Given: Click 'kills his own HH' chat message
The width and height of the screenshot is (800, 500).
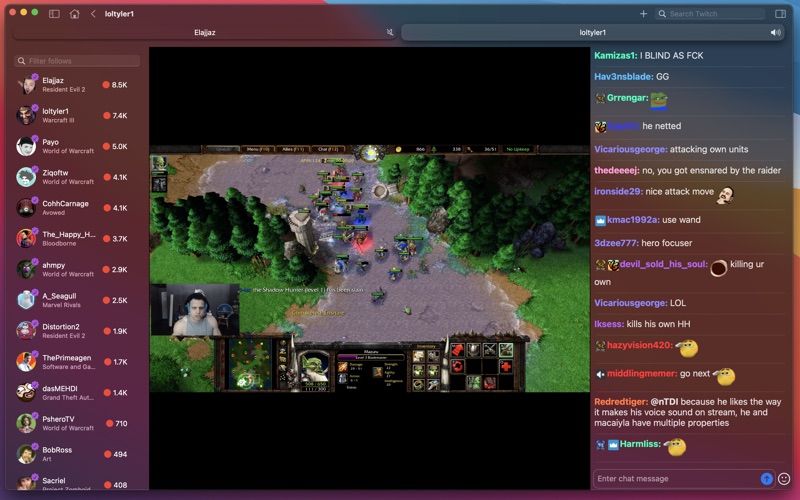Looking at the screenshot, I should (658, 324).
